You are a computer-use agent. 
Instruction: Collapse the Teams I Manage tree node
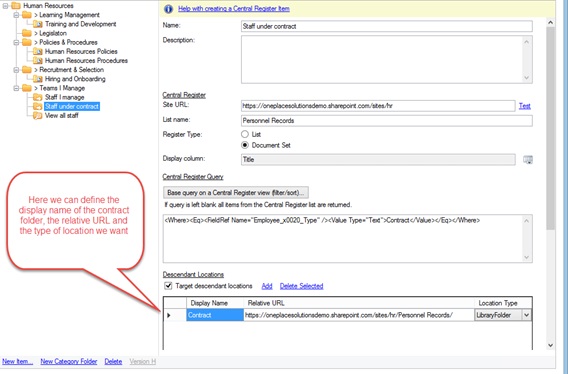(x=16, y=88)
